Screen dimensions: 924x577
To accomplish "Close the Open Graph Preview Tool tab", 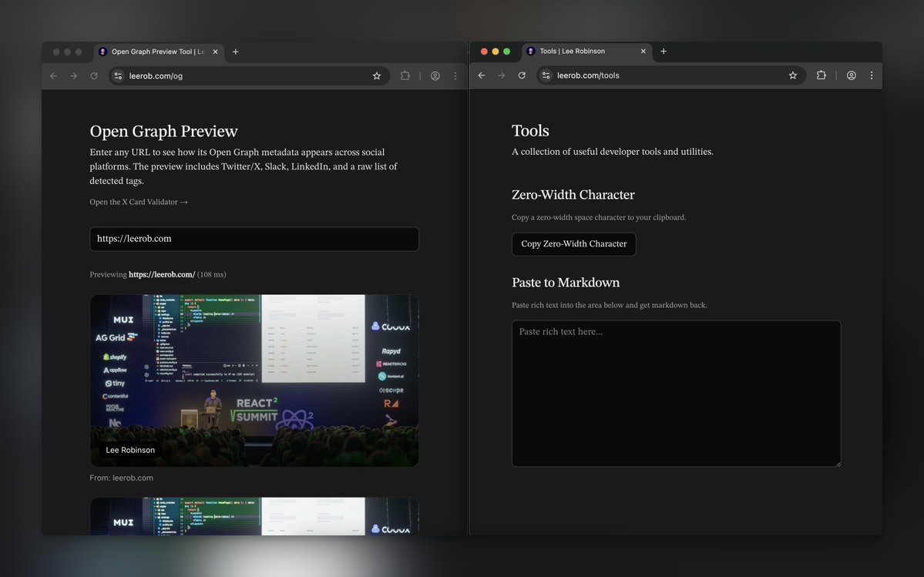I will coord(215,52).
